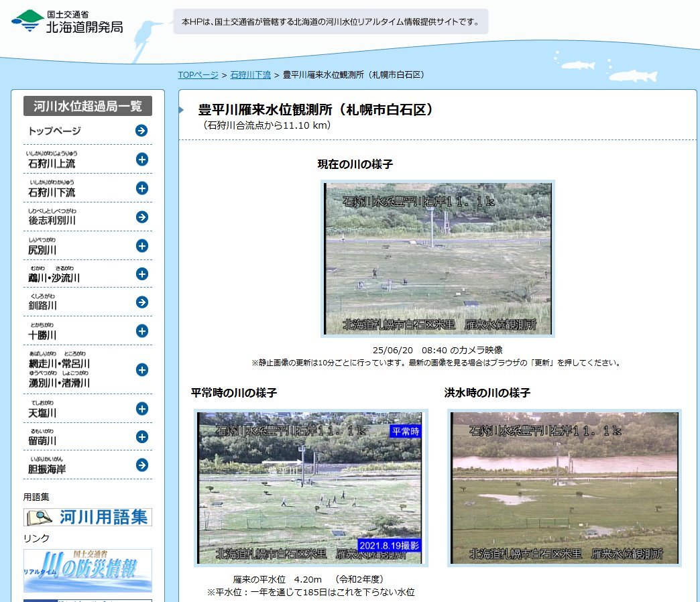Expand the 留萌川 plus icon

click(141, 437)
